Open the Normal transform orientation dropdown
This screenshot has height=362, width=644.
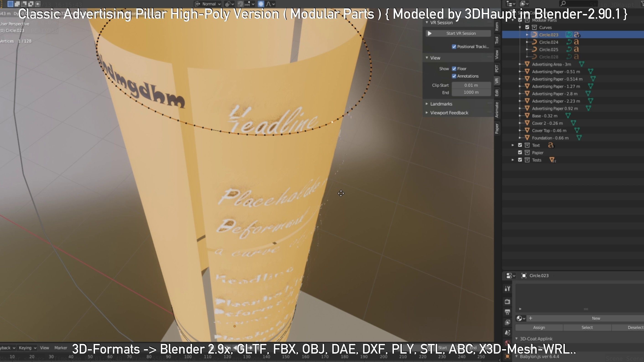pos(208,4)
